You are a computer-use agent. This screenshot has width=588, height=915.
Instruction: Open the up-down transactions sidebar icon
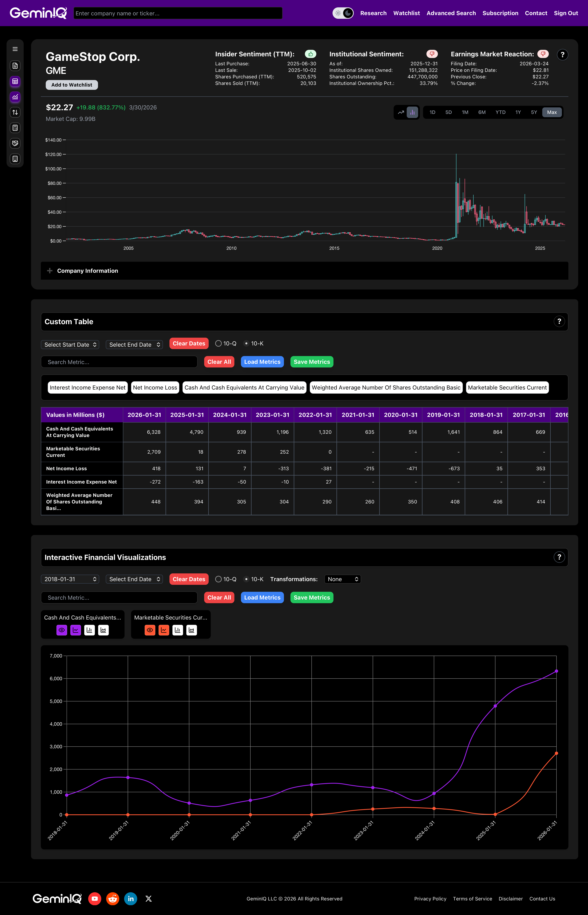point(15,112)
